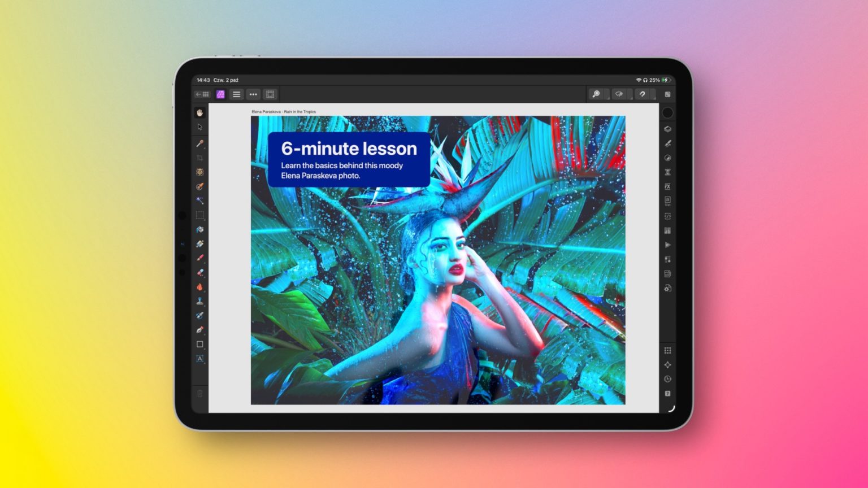Screen dimensions: 868x488
Task: Open the Layers studio panel
Action: pyautogui.click(x=667, y=129)
